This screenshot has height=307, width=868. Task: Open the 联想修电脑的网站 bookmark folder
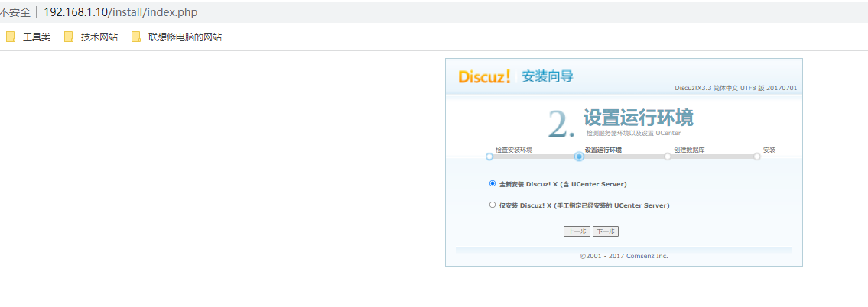(177, 37)
